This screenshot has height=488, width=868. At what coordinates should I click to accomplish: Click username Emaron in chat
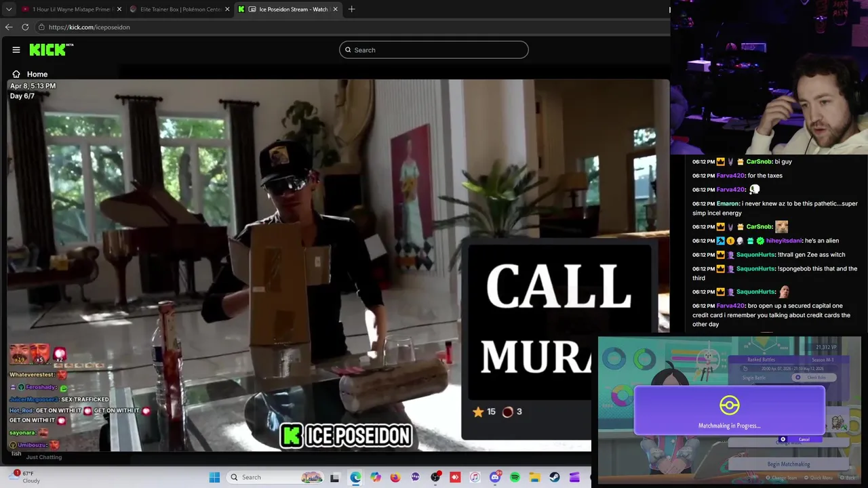(728, 203)
